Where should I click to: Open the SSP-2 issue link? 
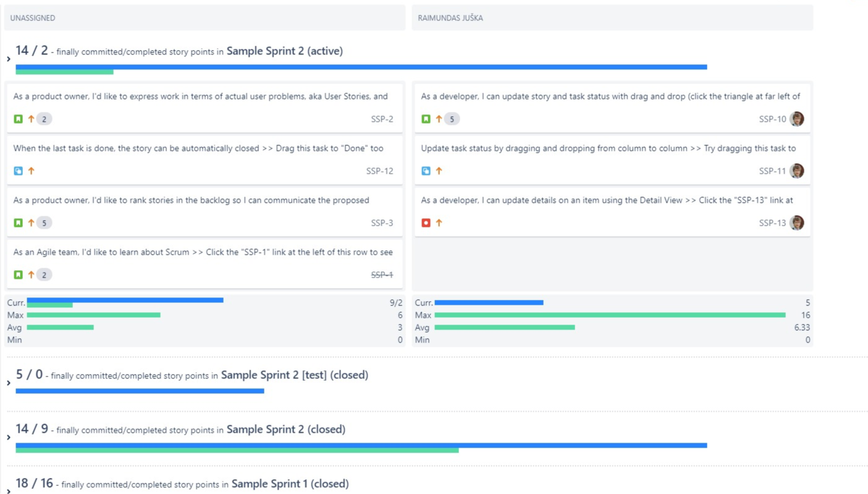(x=382, y=119)
